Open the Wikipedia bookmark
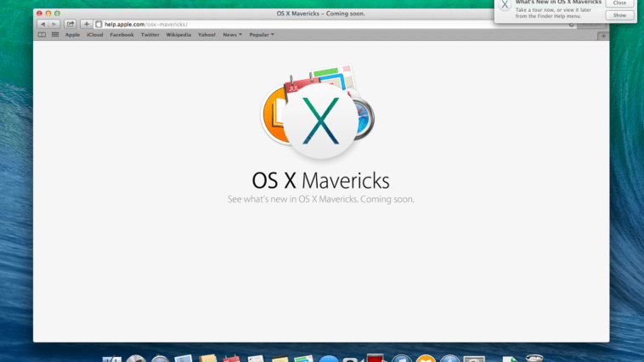The image size is (644, 362). [x=178, y=35]
